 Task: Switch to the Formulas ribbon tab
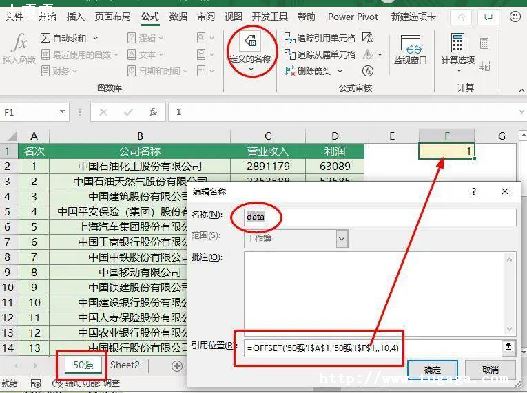(x=150, y=16)
